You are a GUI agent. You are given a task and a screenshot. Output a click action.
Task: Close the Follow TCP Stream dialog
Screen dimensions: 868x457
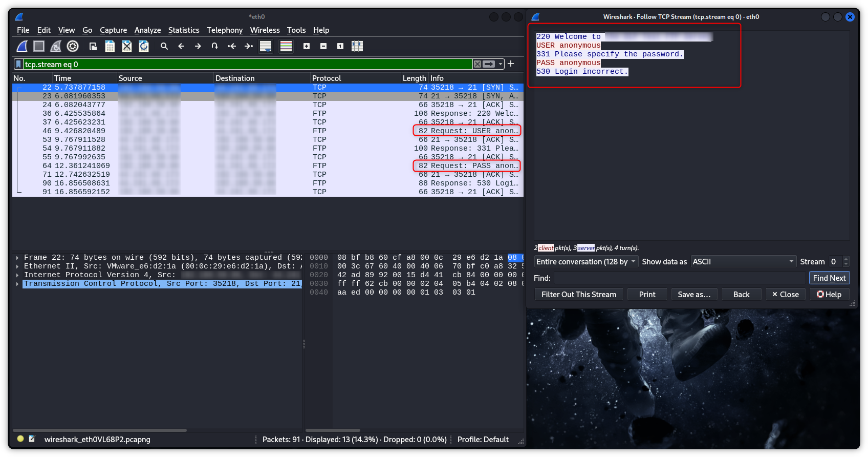point(785,295)
